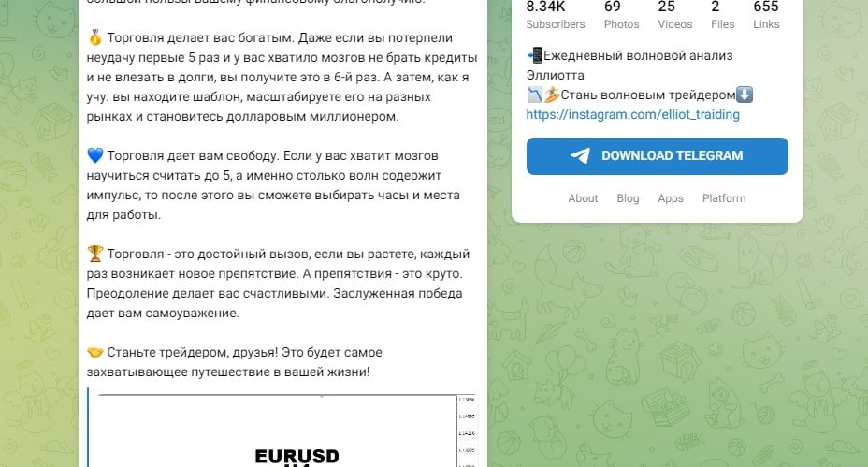Go to the Apps footer link
The height and width of the screenshot is (467, 868).
(671, 198)
